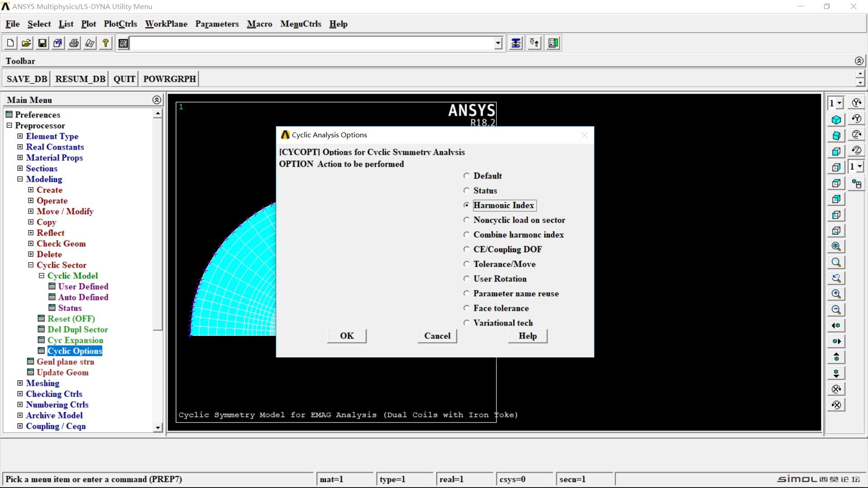This screenshot has height=488, width=868.
Task: Expand the Material Props tree node
Action: 20,158
